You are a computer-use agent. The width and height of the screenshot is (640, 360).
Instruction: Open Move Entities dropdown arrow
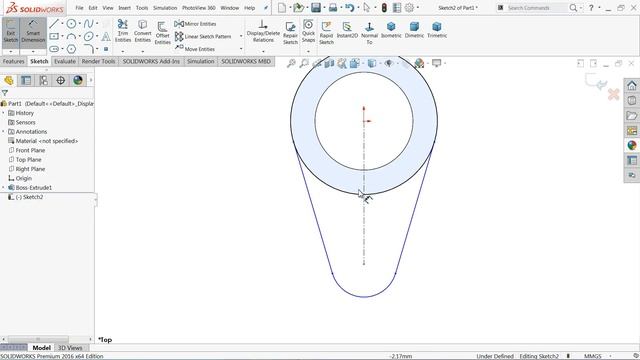241,49
